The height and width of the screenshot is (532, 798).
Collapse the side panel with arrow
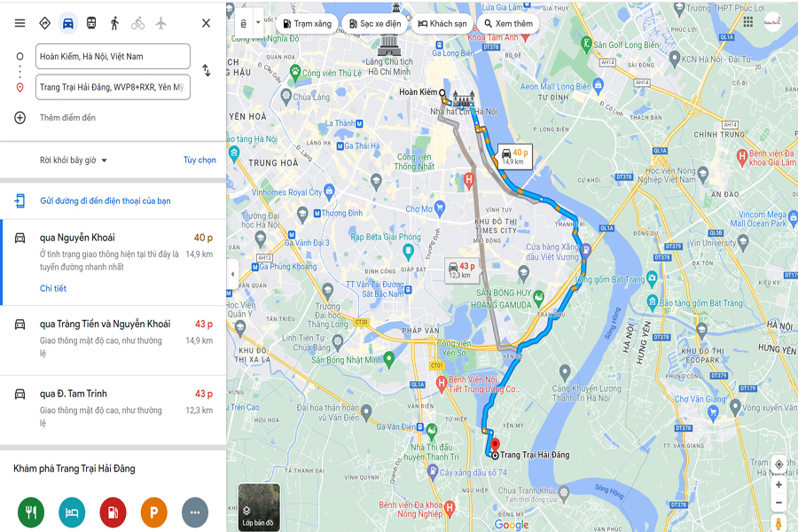pyautogui.click(x=232, y=274)
